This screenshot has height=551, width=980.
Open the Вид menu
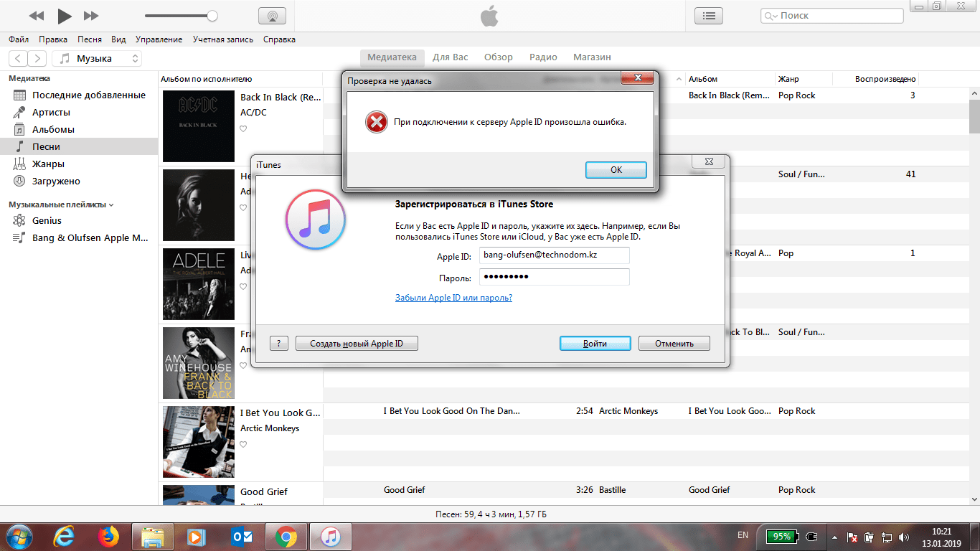(118, 39)
